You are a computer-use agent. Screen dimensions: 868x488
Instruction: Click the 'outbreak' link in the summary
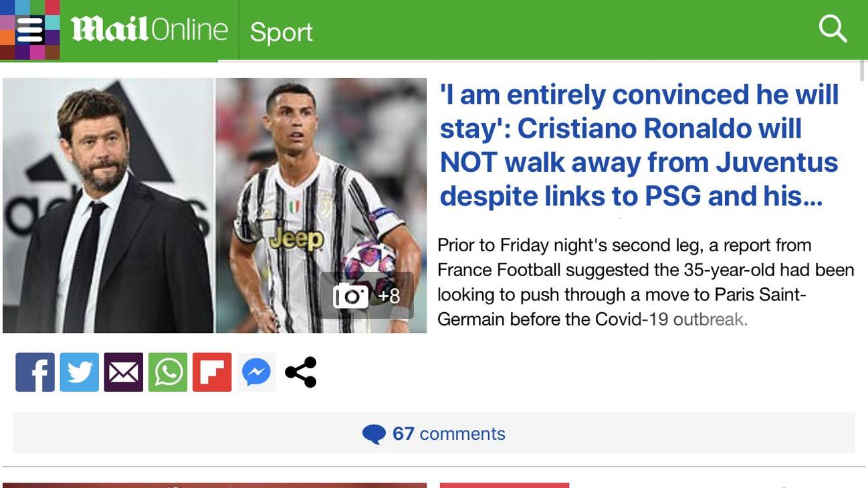coord(708,319)
